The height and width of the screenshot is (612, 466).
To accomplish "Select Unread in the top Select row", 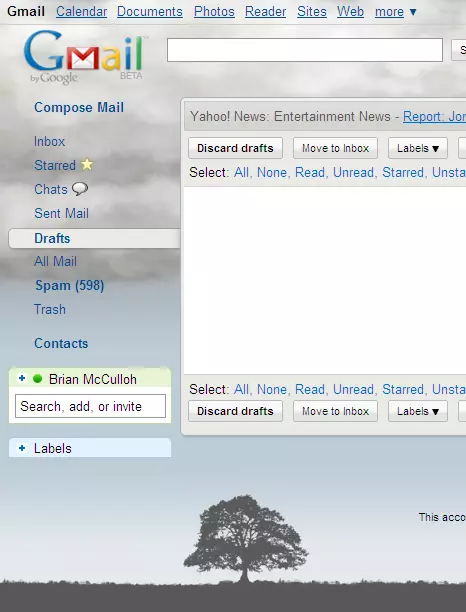I will (x=353, y=173).
